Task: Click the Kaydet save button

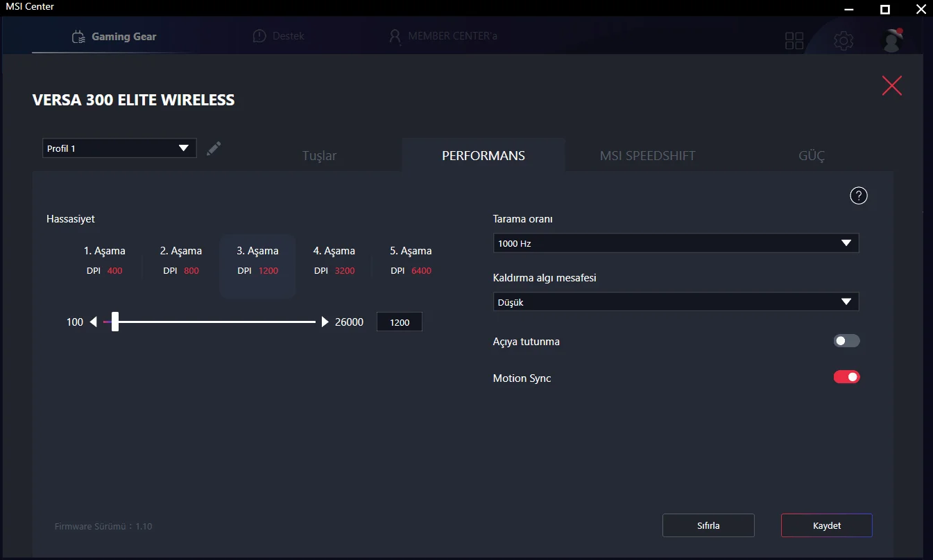Action: coord(827,525)
